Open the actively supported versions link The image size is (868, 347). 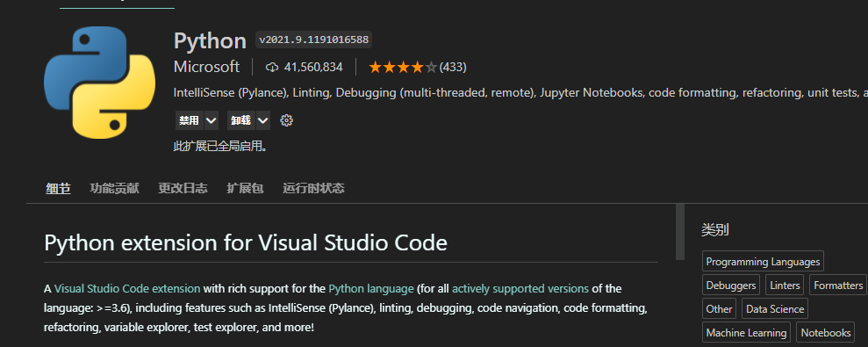tap(520, 289)
